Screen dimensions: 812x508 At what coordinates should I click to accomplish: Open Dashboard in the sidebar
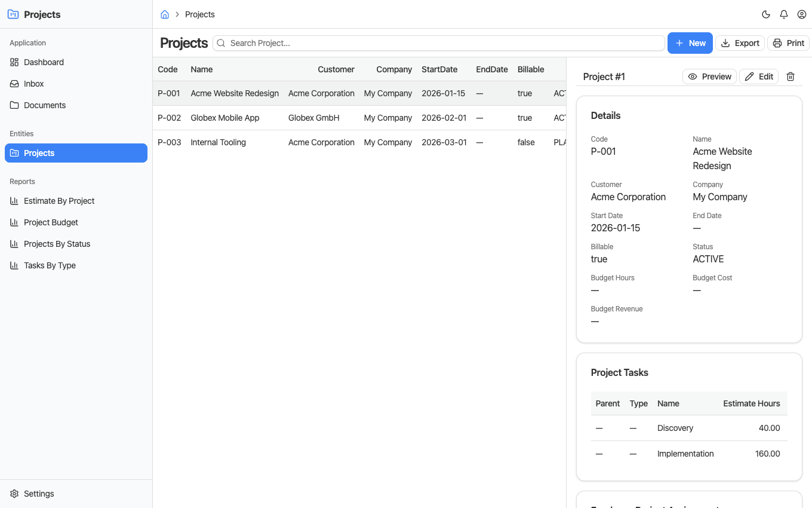click(76, 62)
